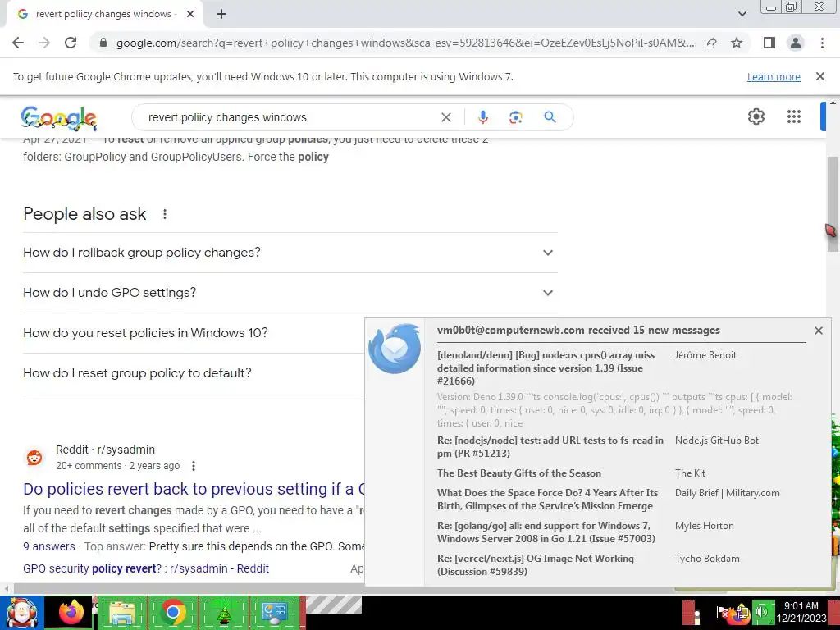Open Google quick settings gear
Viewport: 840px width, 630px height.
(756, 116)
